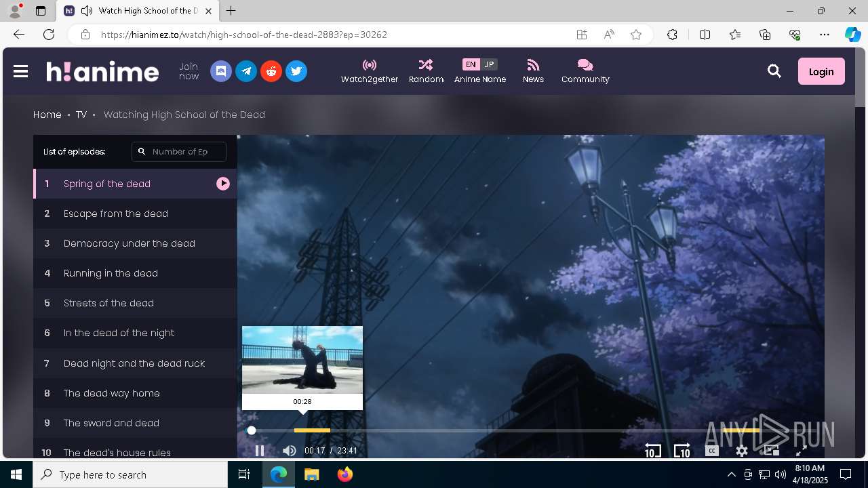The width and height of the screenshot is (868, 488).
Task: Open Watch2gether from the header
Action: pos(370,71)
